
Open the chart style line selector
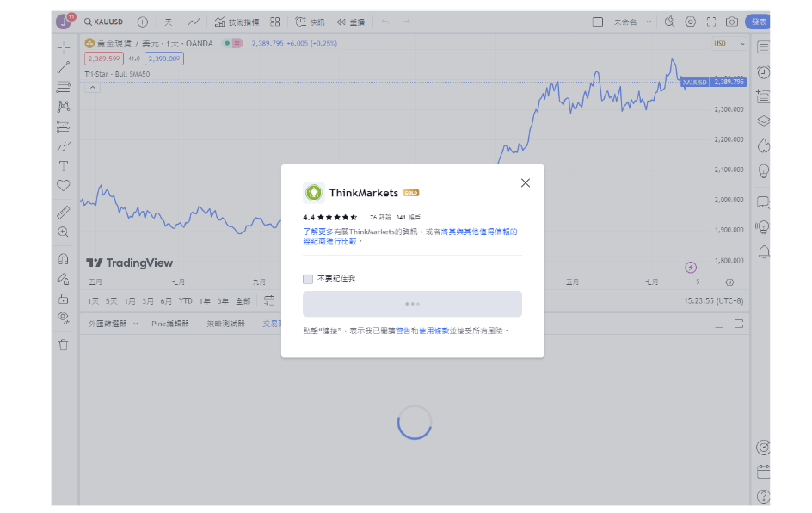click(194, 22)
